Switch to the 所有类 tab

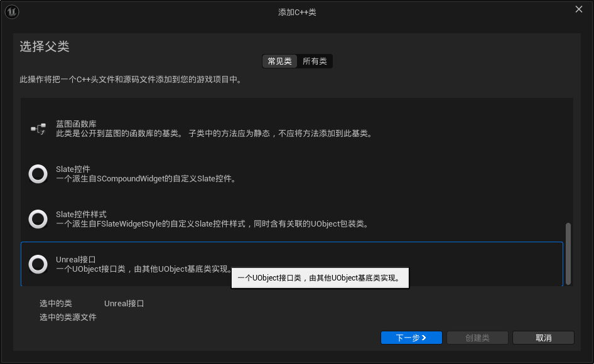[x=315, y=61]
